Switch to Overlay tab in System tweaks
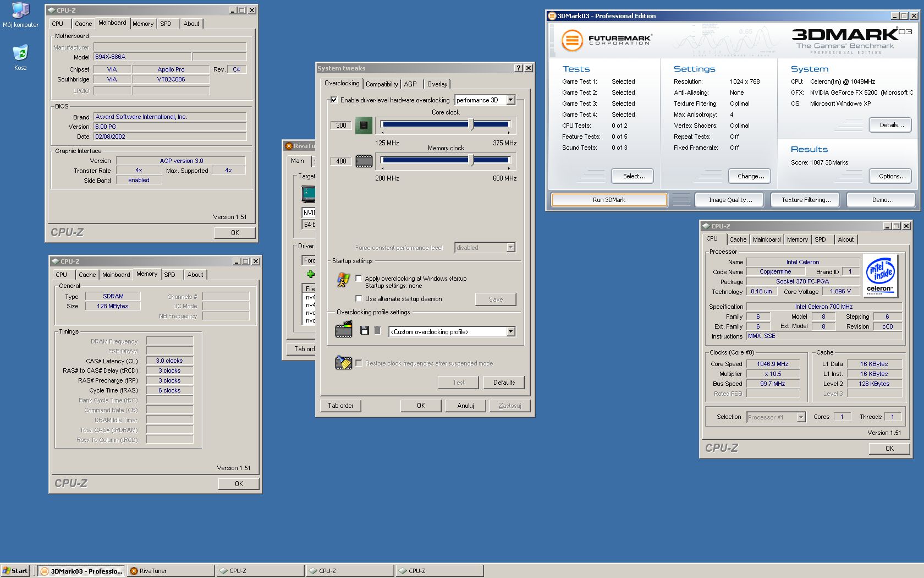The image size is (924, 578). 437,84
